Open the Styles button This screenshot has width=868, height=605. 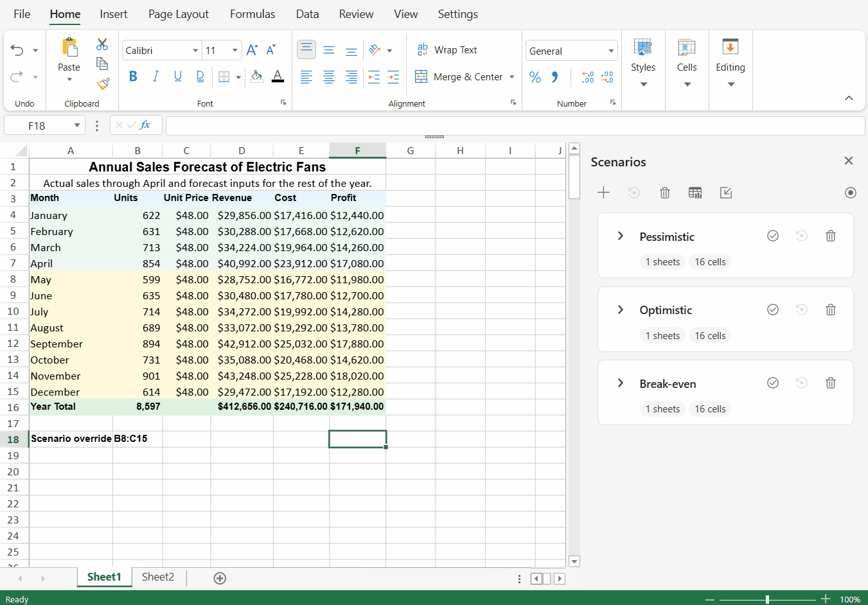click(x=643, y=63)
